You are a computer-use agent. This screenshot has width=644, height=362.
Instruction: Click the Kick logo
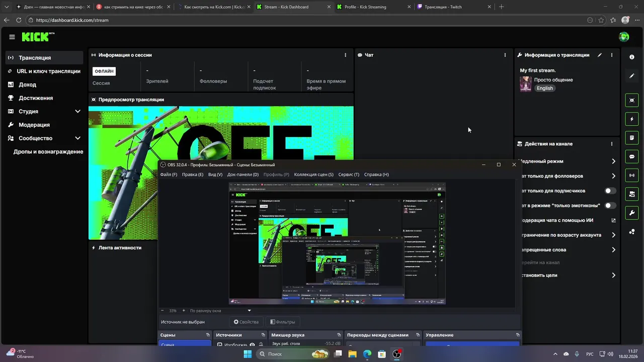[x=38, y=37]
